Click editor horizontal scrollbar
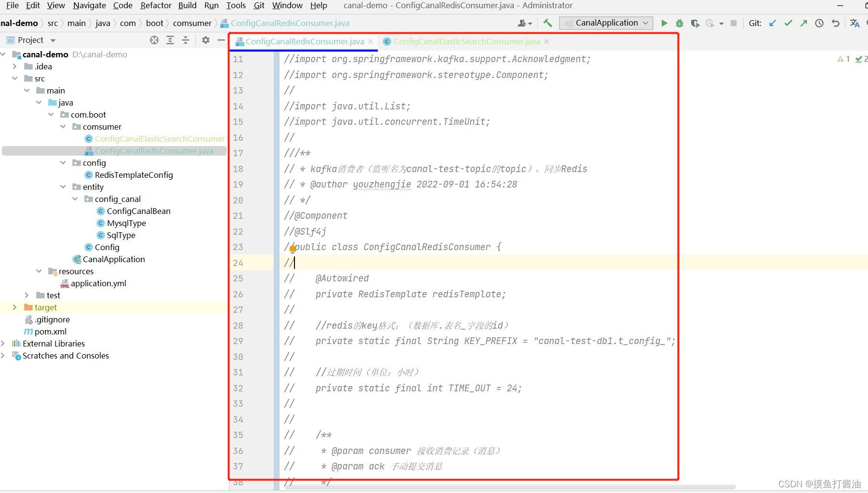This screenshot has width=868, height=493. pos(509,487)
